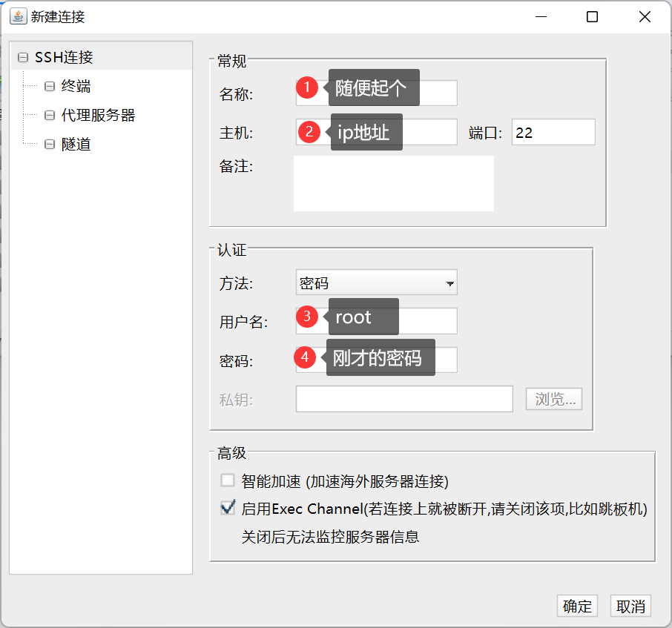Close the 新建连接 dialog

point(645,17)
